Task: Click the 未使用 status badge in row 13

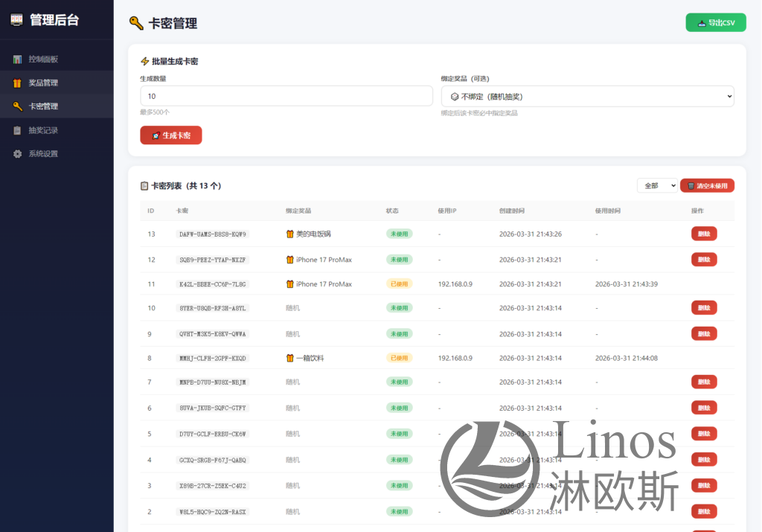Action: point(400,234)
